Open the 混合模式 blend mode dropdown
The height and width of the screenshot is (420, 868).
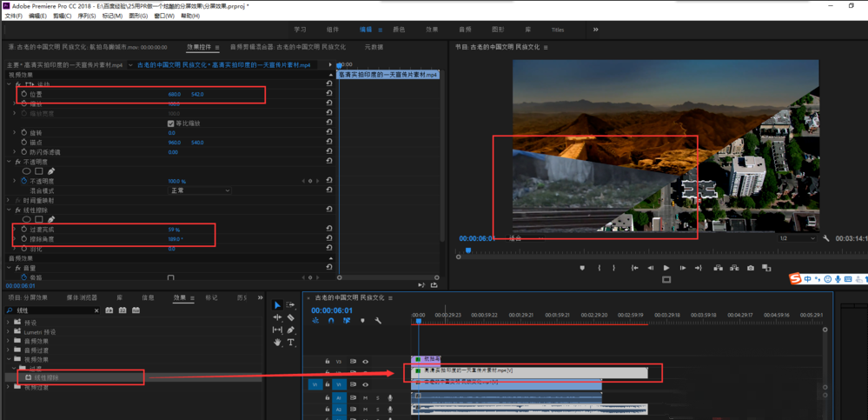click(201, 190)
